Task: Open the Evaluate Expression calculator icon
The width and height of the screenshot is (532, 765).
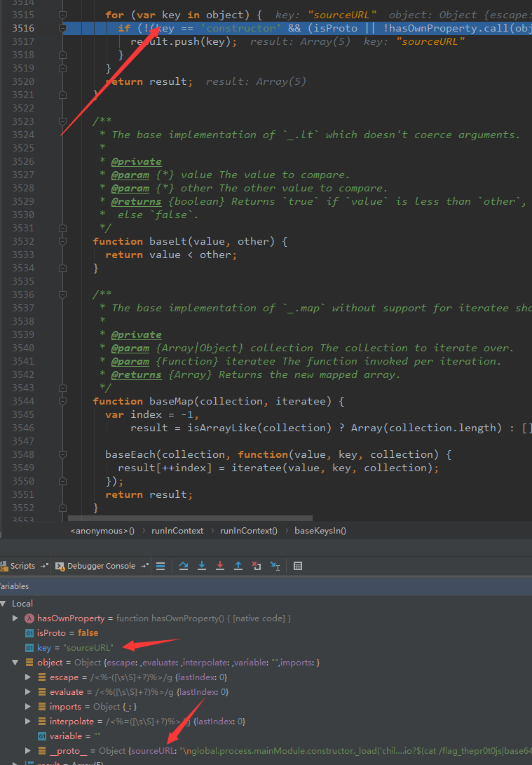Action: tap(298, 566)
